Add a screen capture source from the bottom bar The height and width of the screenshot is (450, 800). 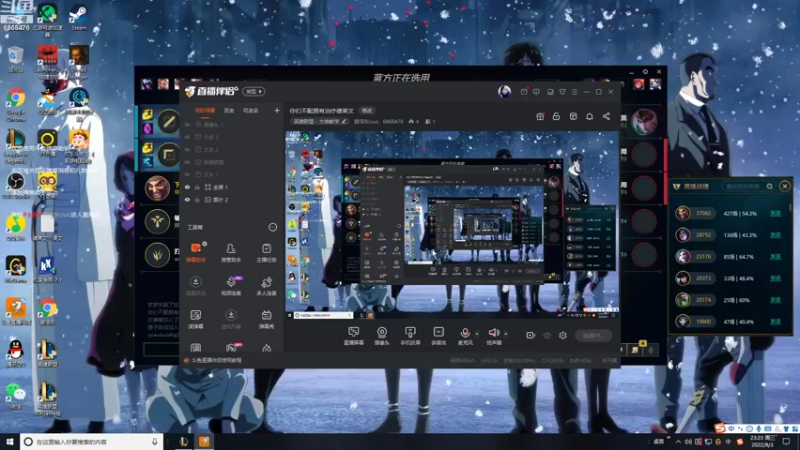(354, 336)
